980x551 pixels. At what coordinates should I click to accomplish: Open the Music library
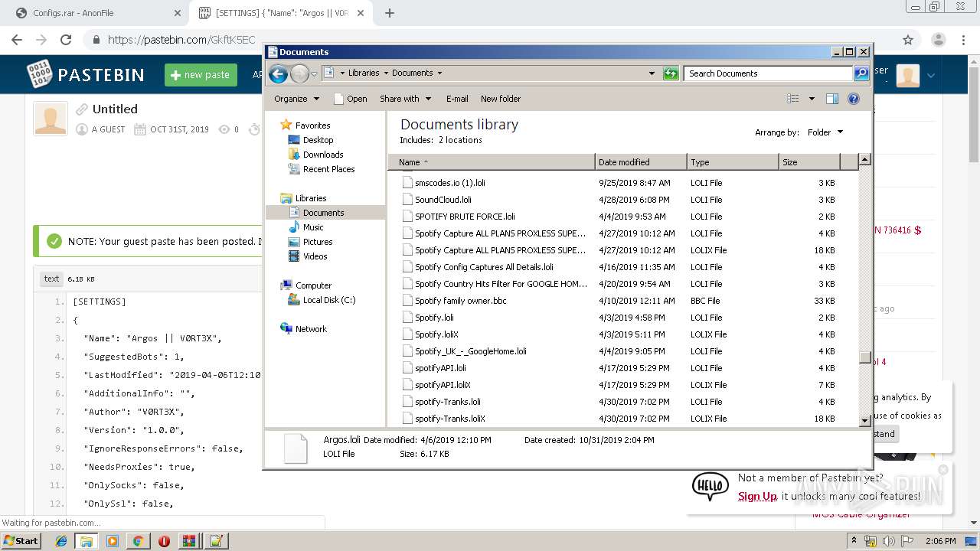[313, 227]
